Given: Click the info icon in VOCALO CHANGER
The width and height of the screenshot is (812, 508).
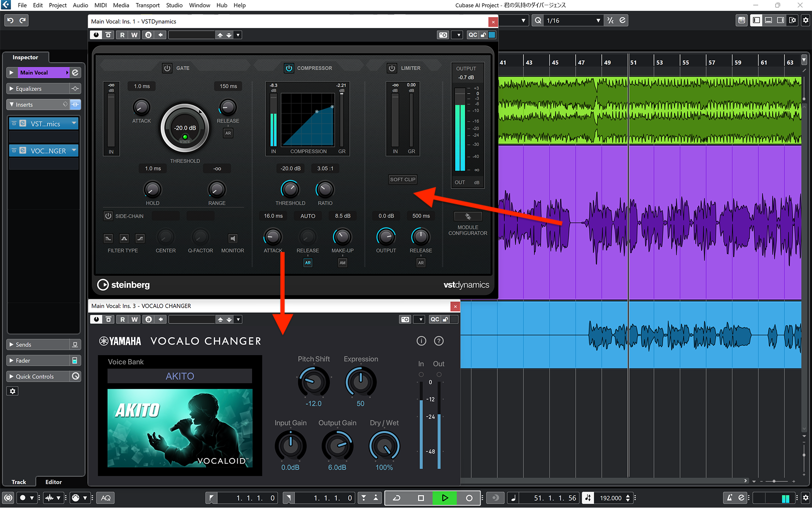Looking at the screenshot, I should [x=421, y=341].
